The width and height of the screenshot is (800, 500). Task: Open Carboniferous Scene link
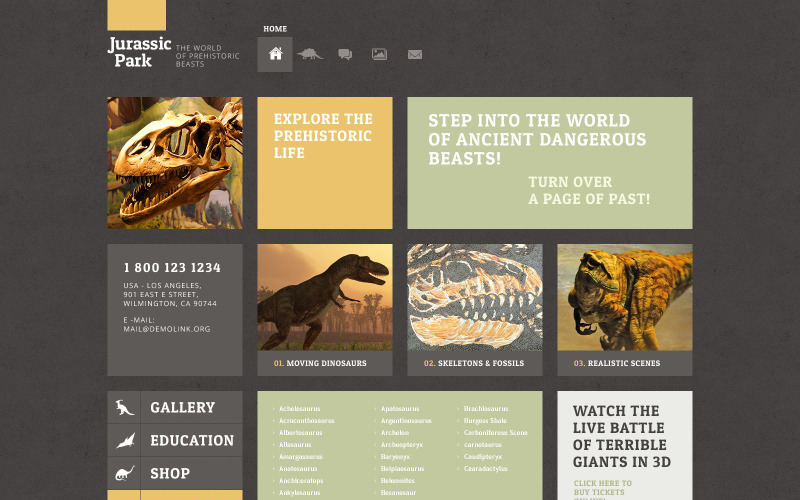coord(496,433)
